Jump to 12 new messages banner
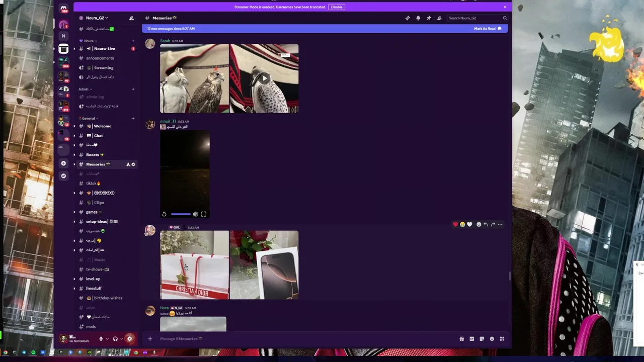 coord(325,29)
